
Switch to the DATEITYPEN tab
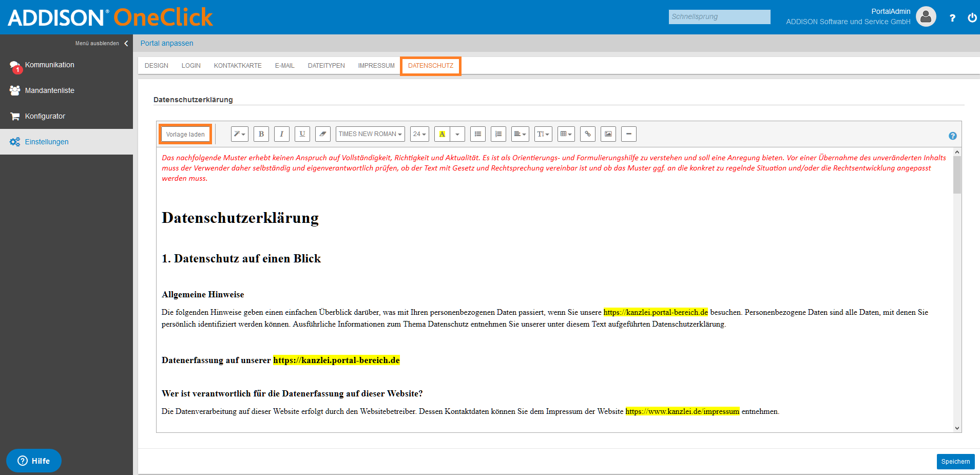tap(326, 66)
